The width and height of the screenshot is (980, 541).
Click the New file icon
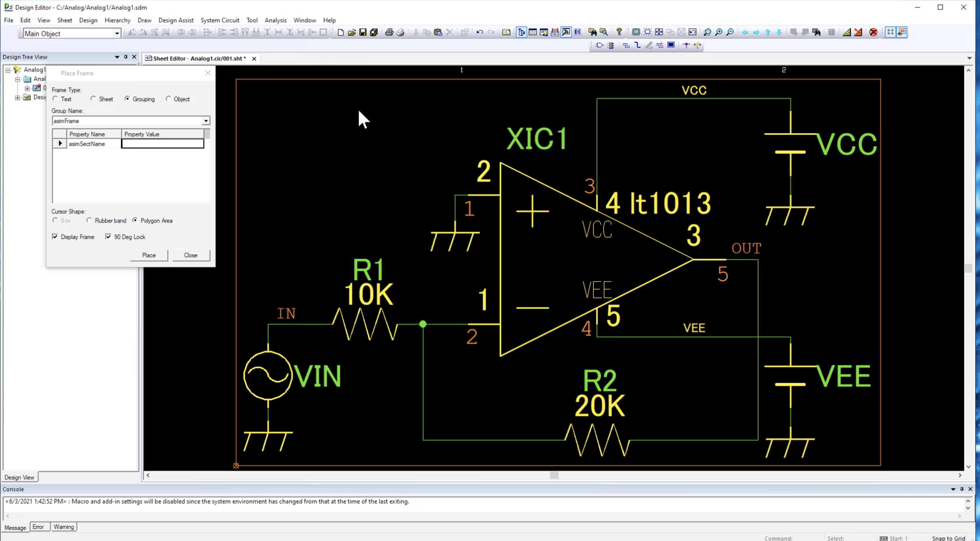point(340,32)
